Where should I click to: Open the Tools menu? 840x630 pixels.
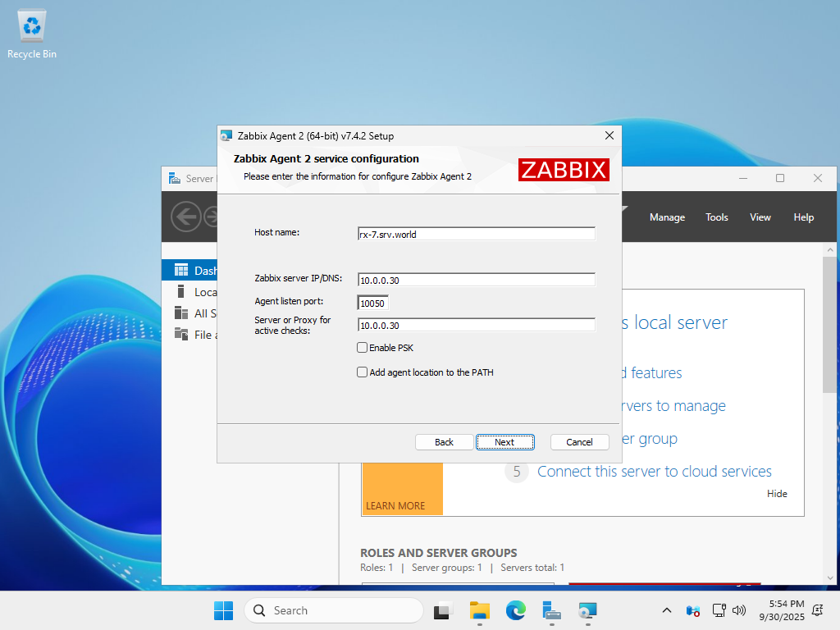[x=716, y=217]
